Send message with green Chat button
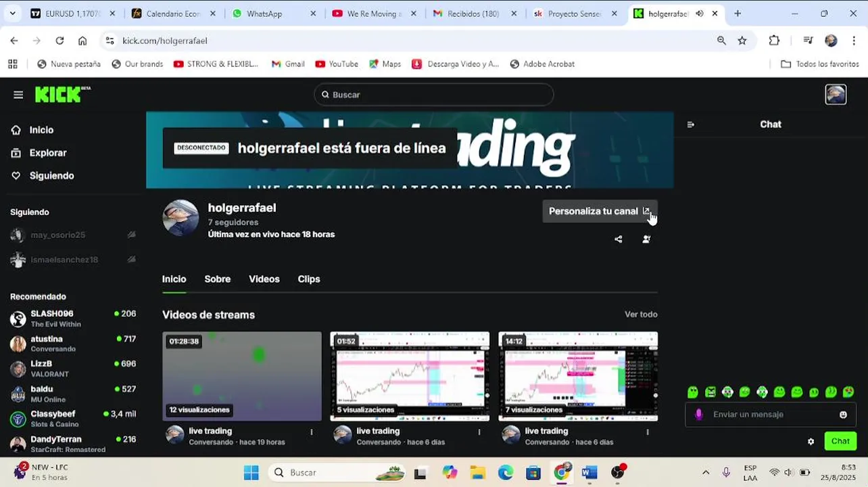This screenshot has height=487, width=868. pos(840,441)
